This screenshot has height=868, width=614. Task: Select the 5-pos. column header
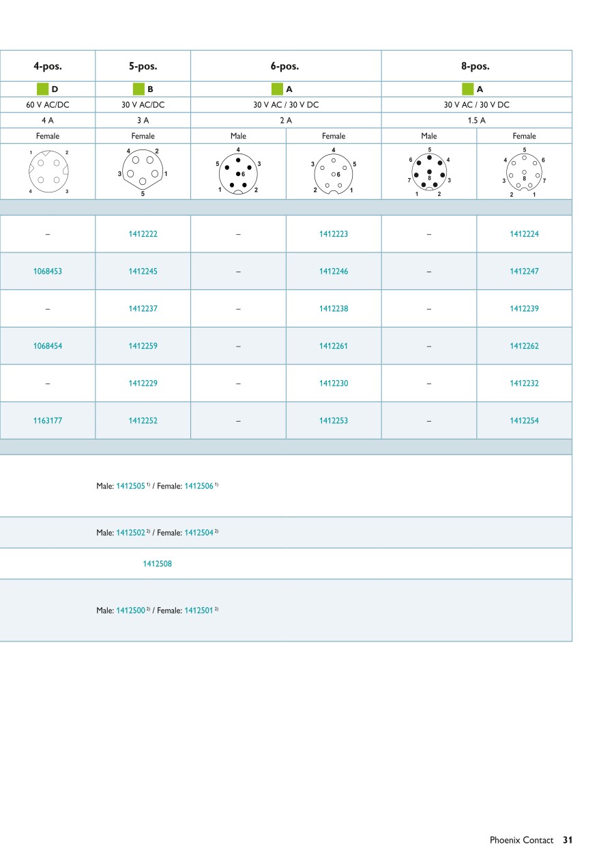pyautogui.click(x=143, y=66)
